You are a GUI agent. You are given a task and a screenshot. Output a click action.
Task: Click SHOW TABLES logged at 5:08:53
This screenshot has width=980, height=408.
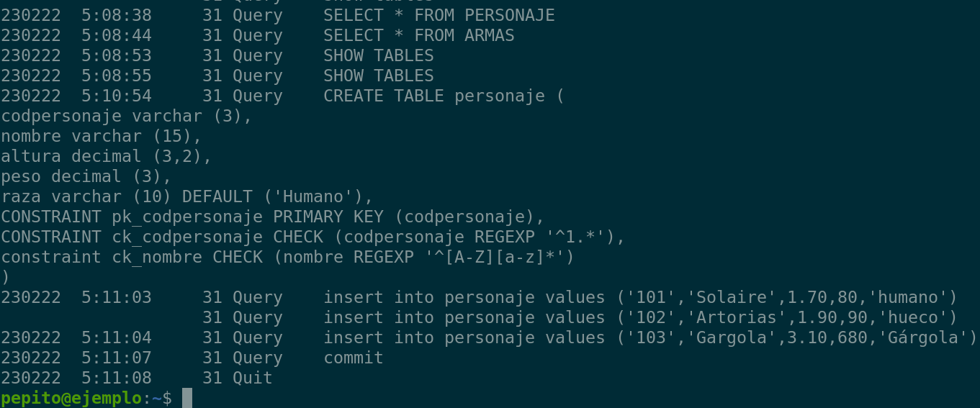(x=378, y=55)
